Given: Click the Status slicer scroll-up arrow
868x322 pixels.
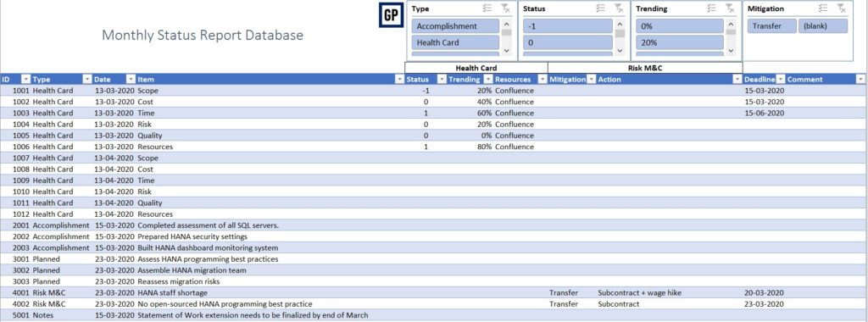Looking at the screenshot, I should click(620, 25).
